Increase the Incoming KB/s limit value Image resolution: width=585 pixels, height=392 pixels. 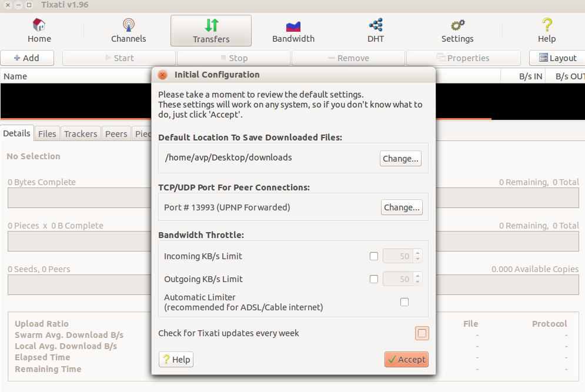[418, 253]
